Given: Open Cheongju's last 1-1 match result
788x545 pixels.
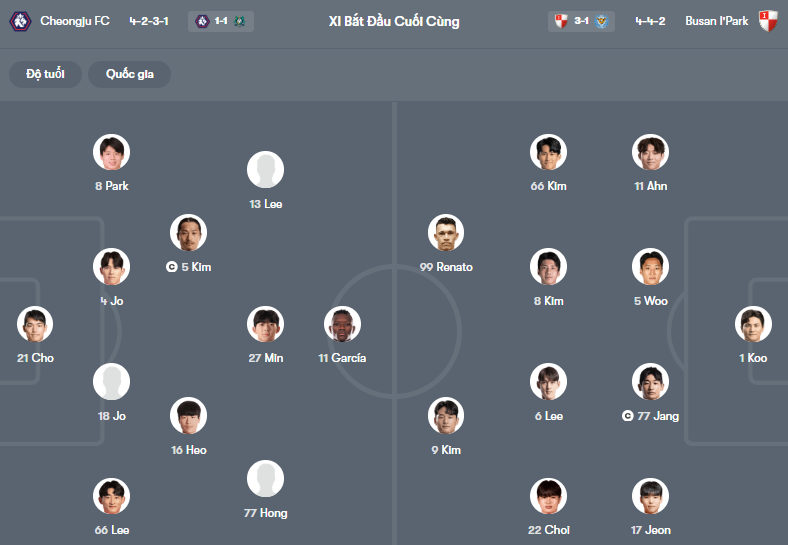Looking at the screenshot, I should [221, 20].
